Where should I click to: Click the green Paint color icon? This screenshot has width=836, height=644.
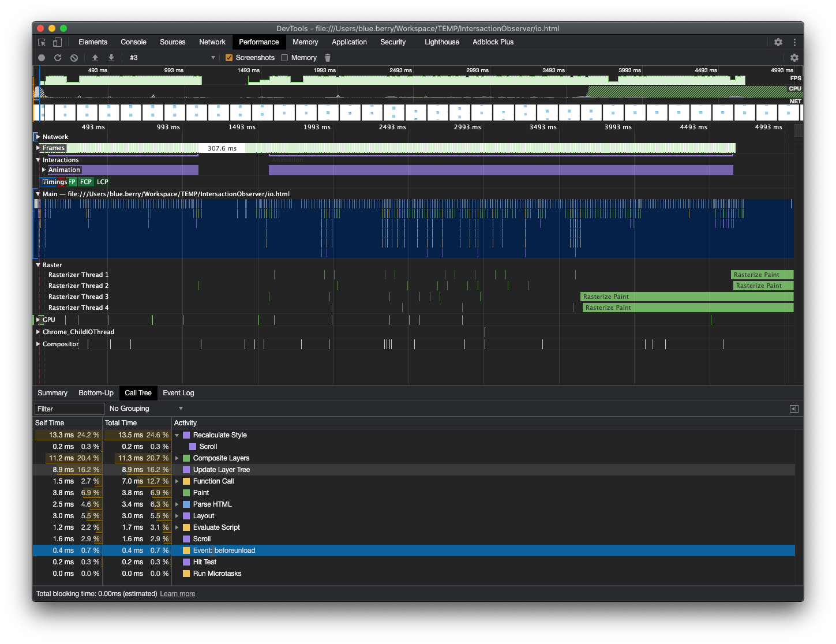[186, 493]
